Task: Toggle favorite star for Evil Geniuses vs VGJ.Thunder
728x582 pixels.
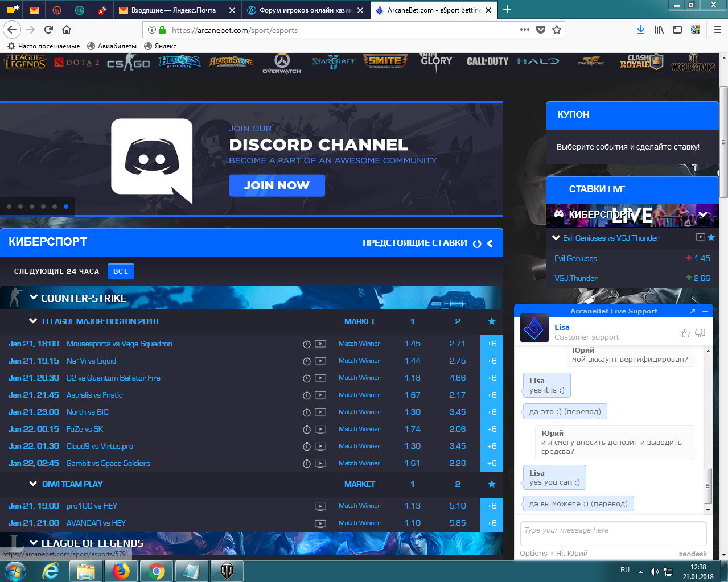Action: pyautogui.click(x=711, y=237)
